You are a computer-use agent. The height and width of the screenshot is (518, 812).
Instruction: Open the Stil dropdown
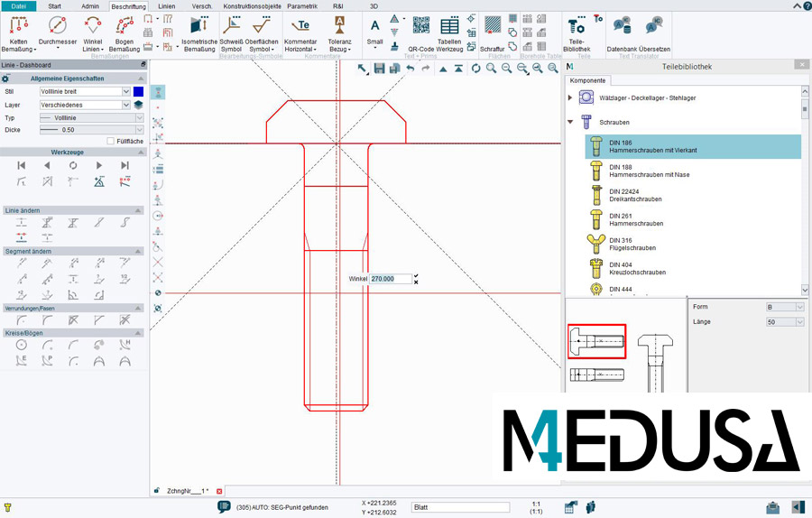point(125,91)
